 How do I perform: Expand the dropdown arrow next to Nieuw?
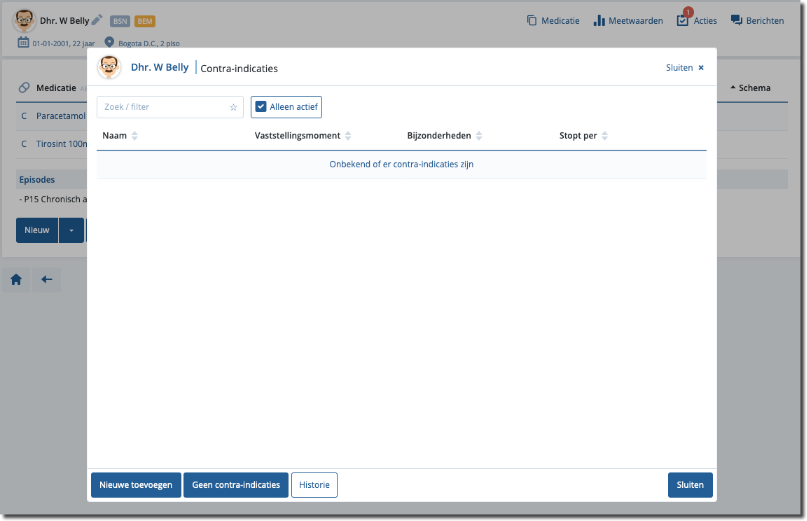click(x=71, y=230)
